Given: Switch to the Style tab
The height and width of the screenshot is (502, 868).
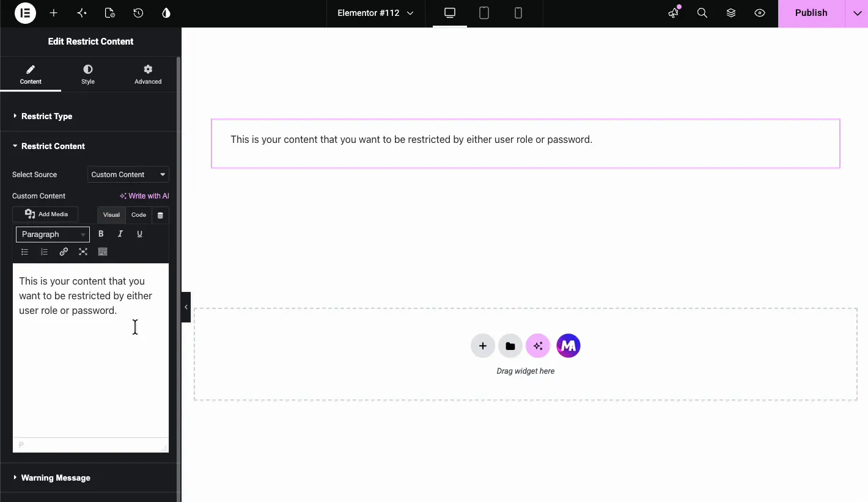Looking at the screenshot, I should (88, 75).
